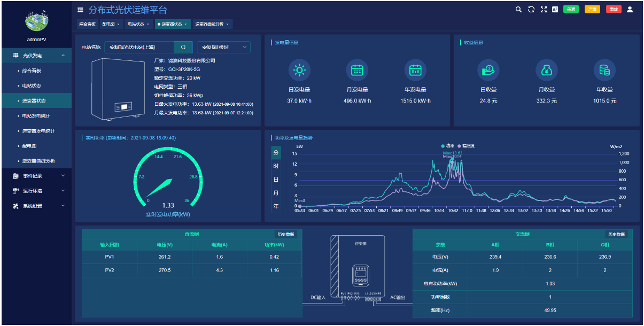This screenshot has width=644, height=326.
Task: Click the language switch icon
Action: click(x=555, y=9)
